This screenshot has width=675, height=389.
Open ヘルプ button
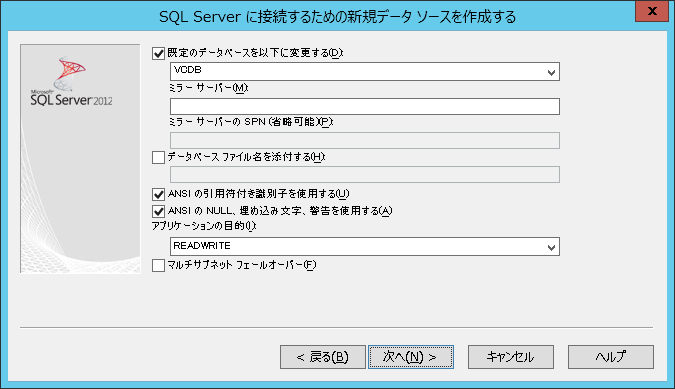point(610,357)
